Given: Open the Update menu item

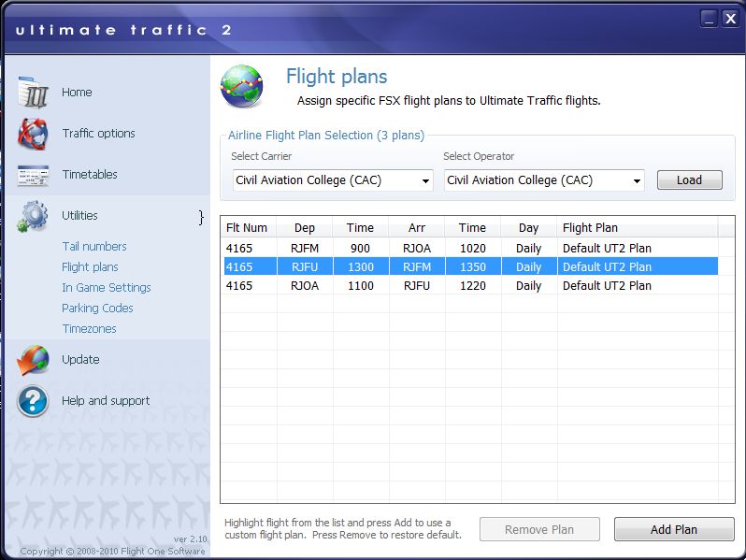Looking at the screenshot, I should (81, 360).
